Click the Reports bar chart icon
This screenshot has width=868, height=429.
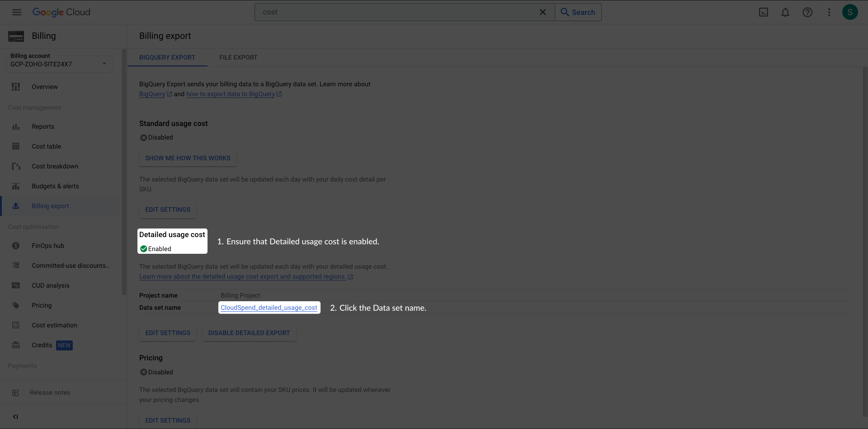tap(16, 126)
